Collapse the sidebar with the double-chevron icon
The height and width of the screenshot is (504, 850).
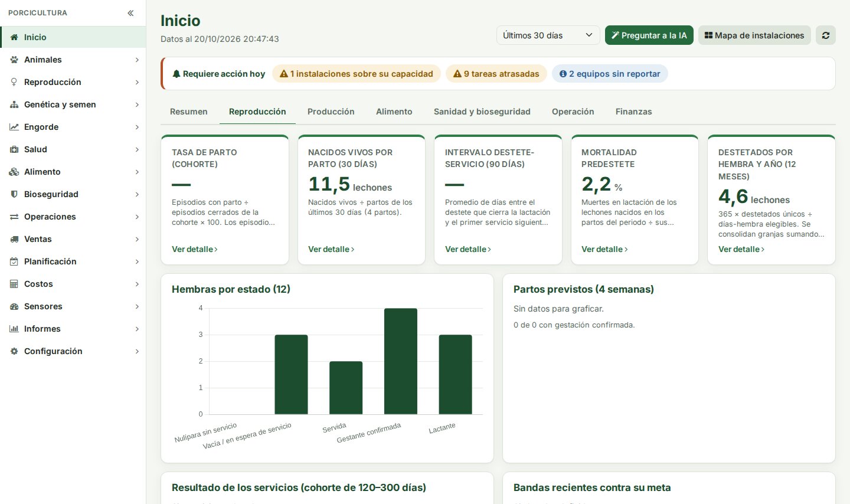[x=130, y=13]
